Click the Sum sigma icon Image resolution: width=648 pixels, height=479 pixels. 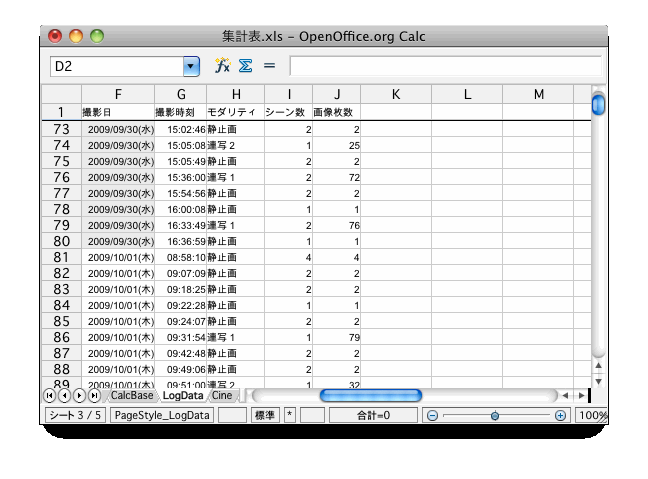click(x=245, y=65)
